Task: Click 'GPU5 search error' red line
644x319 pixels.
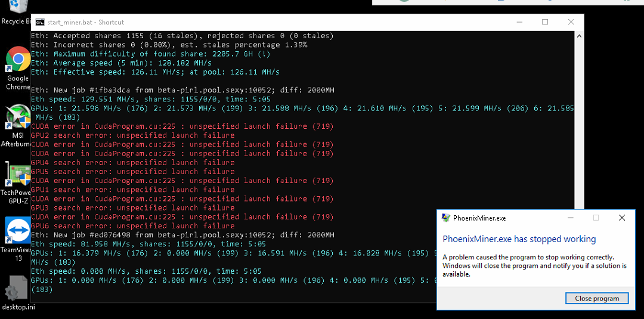Action: [132, 171]
